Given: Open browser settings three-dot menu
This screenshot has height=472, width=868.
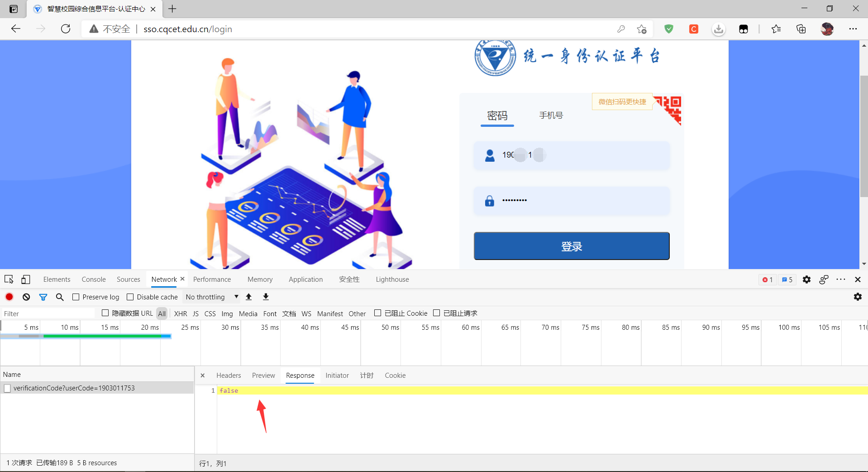Looking at the screenshot, I should [x=853, y=29].
